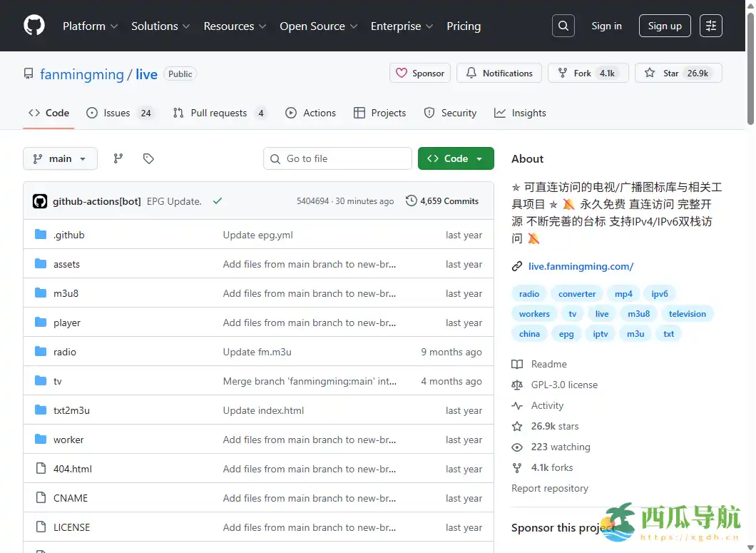Click inside the Go to file field
The width and height of the screenshot is (756, 553).
point(337,158)
